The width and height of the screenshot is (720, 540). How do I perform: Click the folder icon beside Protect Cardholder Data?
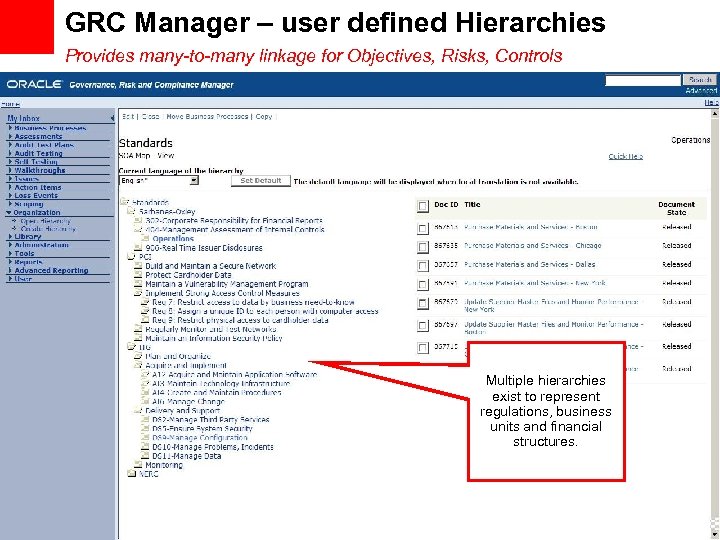pos(138,275)
